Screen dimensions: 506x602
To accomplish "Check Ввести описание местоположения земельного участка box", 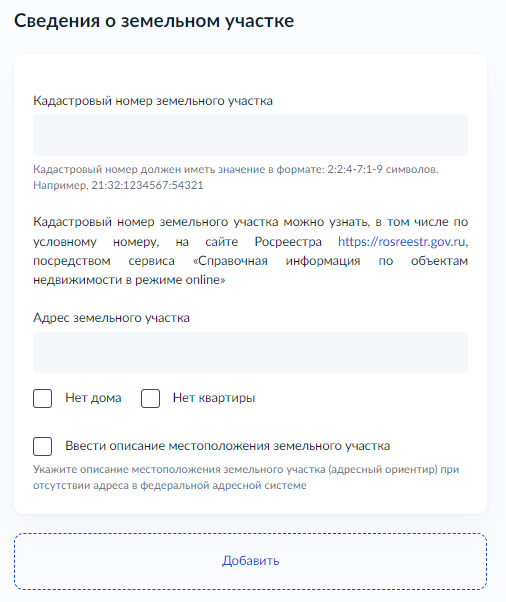I will [43, 446].
